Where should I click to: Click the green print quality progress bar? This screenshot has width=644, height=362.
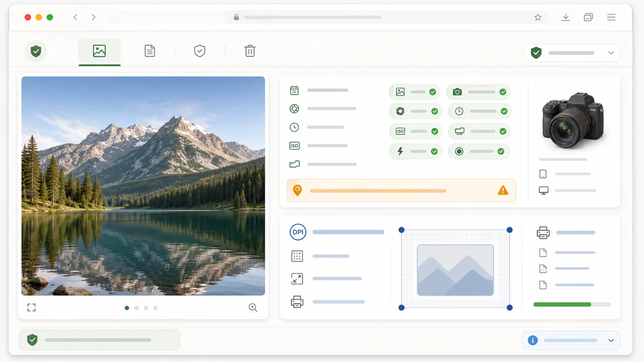click(572, 304)
